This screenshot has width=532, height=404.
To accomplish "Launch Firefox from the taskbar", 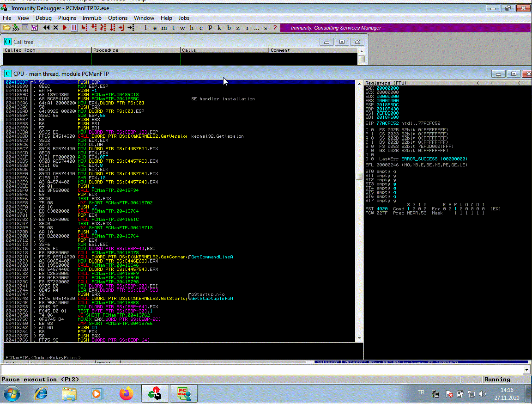I will point(126,394).
